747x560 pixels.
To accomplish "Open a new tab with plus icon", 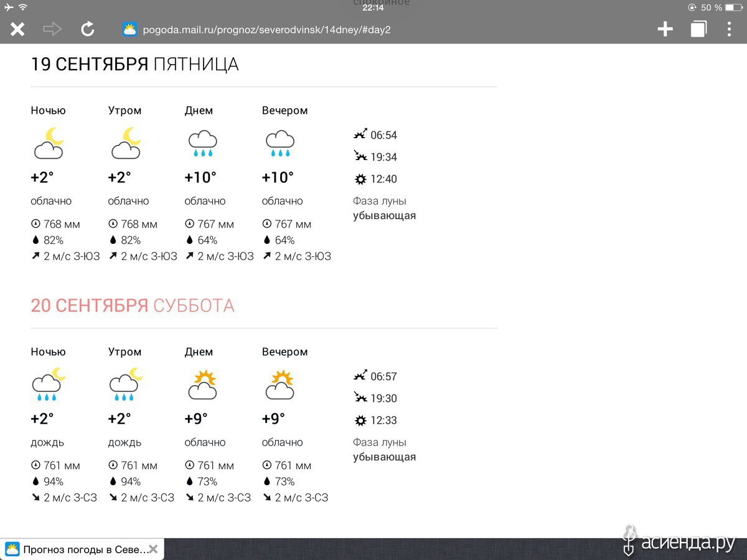I will tap(665, 29).
